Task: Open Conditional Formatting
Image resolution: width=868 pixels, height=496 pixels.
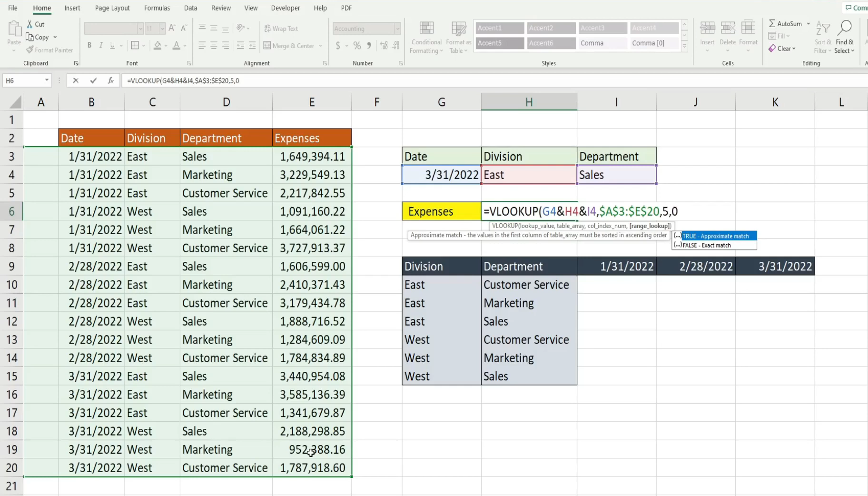Action: click(x=426, y=37)
